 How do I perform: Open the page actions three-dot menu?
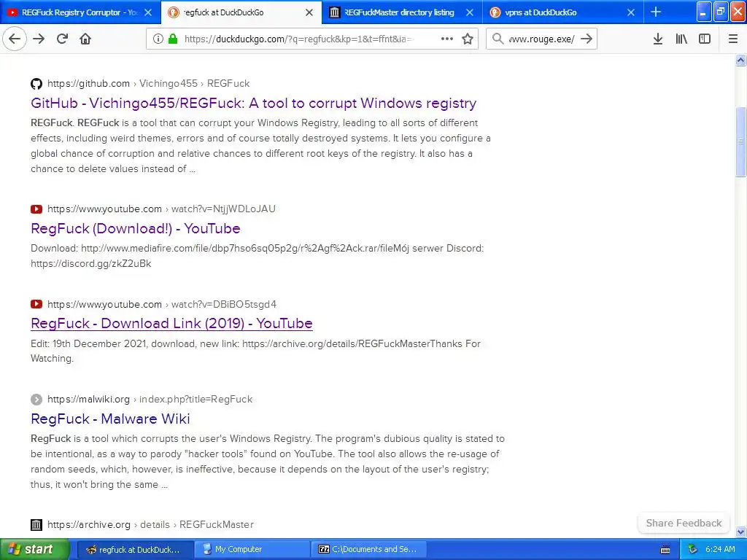pos(447,39)
